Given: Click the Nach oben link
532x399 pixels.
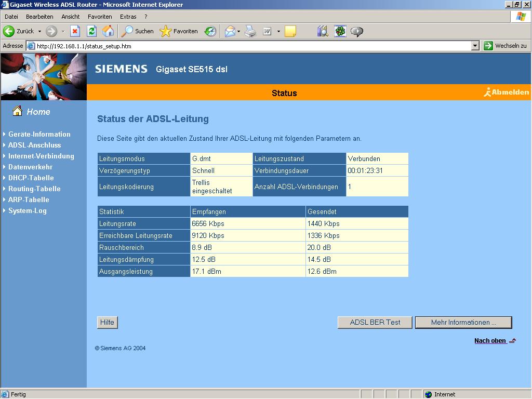Looking at the screenshot, I should (490, 341).
